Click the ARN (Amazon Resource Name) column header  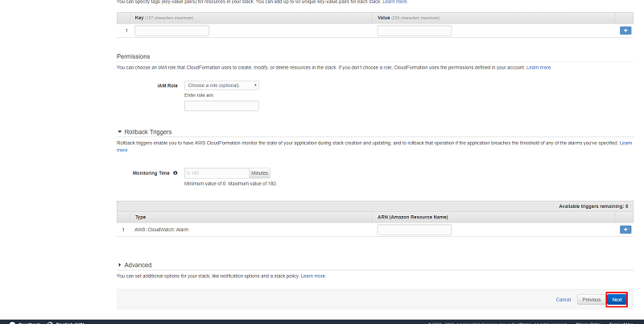click(x=413, y=217)
